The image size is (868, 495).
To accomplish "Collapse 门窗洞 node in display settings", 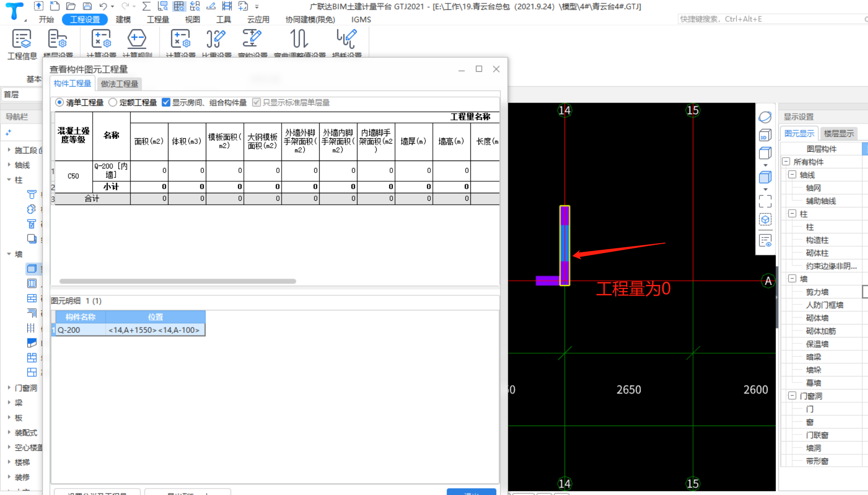I will 792,395.
